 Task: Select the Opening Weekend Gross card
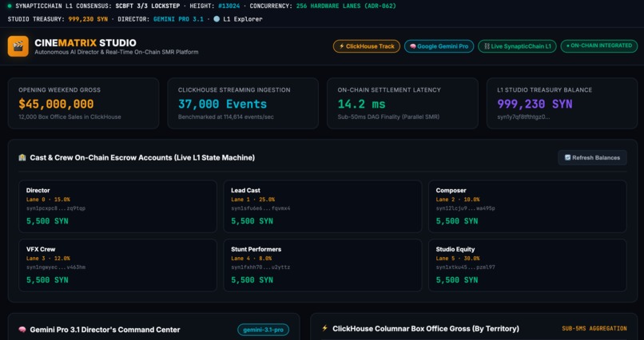point(83,103)
